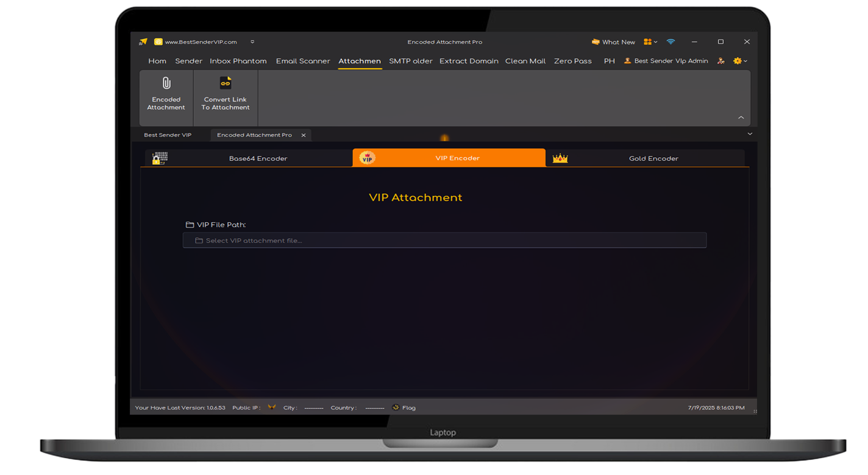The width and height of the screenshot is (868, 475).
Task: Click Best Sender VIp Admin account
Action: 666,61
